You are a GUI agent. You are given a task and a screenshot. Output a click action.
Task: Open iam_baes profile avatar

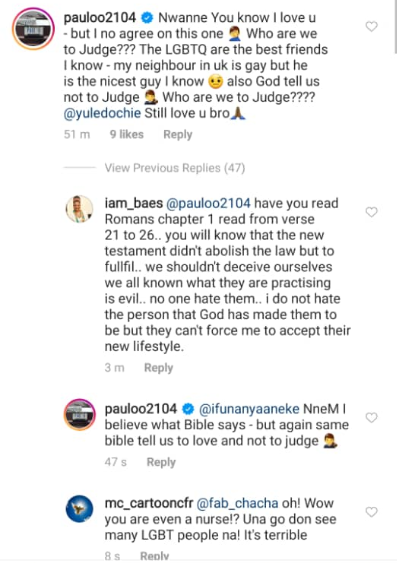(x=79, y=209)
